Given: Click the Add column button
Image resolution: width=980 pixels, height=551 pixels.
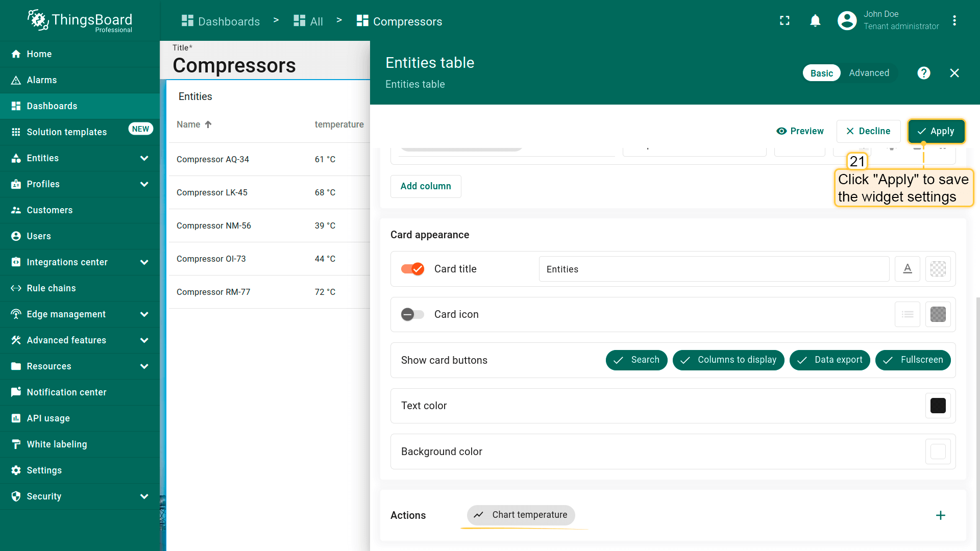Looking at the screenshot, I should click(426, 186).
